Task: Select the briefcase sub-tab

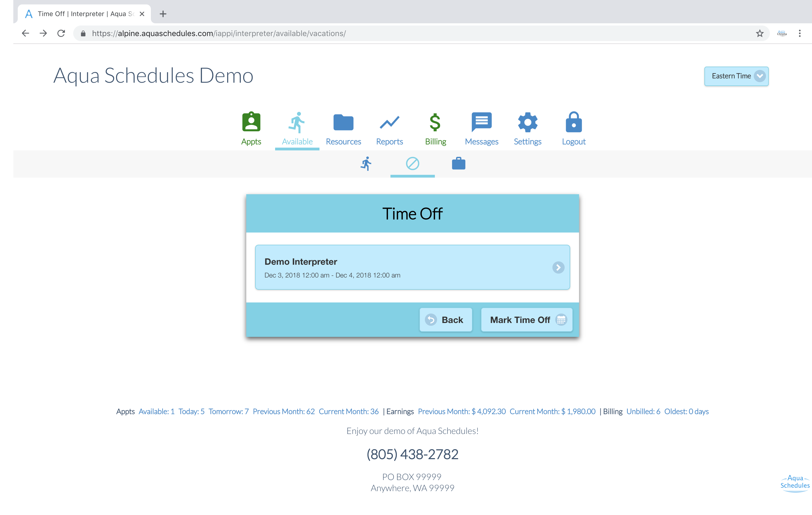Action: pyautogui.click(x=459, y=164)
